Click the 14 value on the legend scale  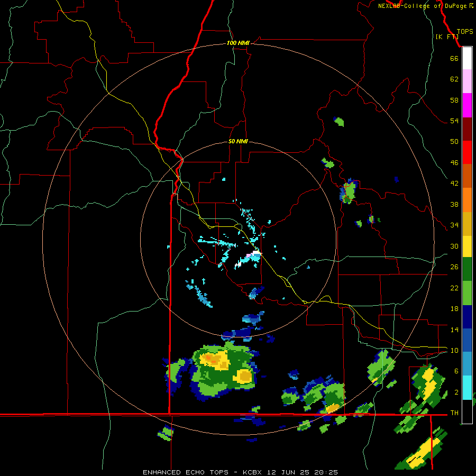[x=454, y=329]
